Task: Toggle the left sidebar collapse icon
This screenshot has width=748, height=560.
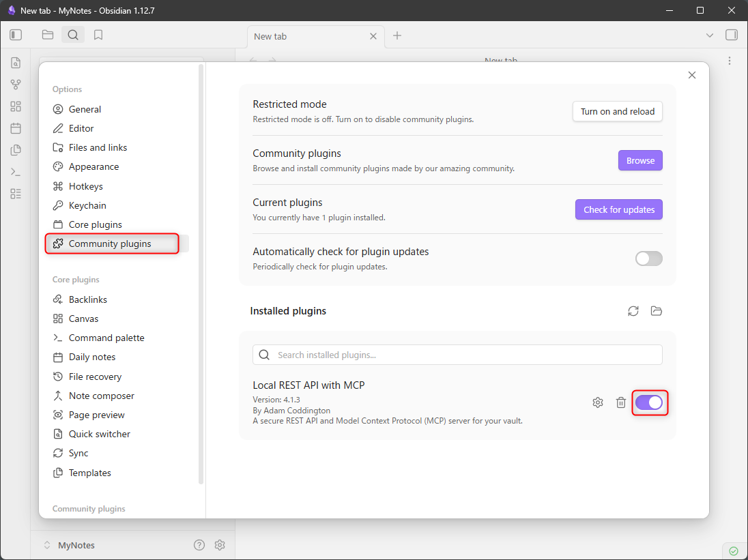Action: tap(16, 35)
